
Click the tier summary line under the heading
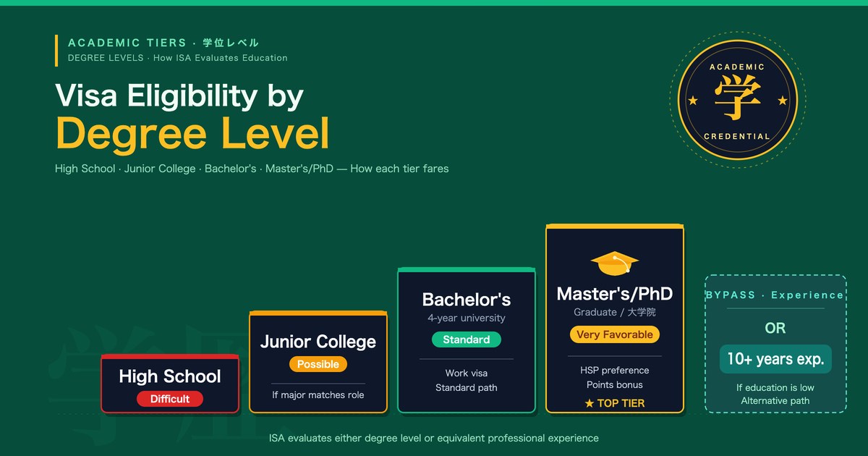tap(252, 169)
